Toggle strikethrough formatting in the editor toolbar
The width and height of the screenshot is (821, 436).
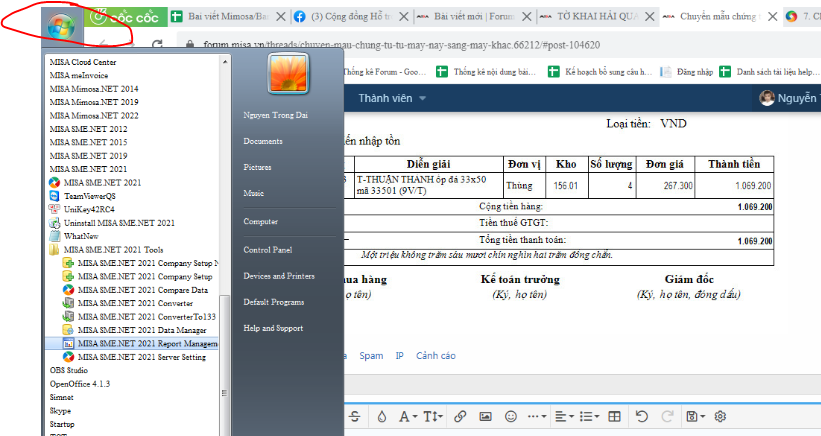point(354,417)
